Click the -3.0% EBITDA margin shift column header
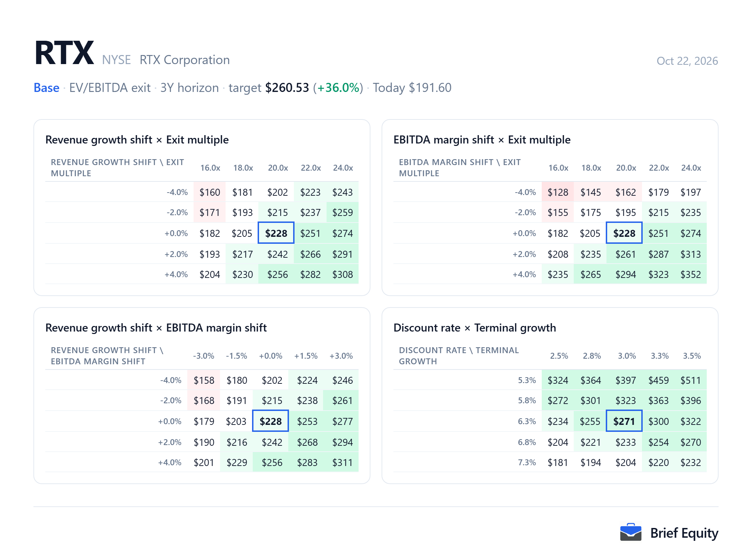 coord(204,356)
